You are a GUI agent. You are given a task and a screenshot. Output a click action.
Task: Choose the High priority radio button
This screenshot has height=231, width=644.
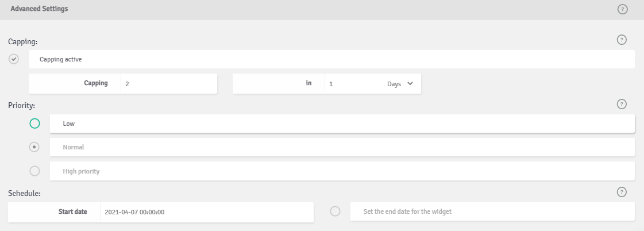pos(35,171)
